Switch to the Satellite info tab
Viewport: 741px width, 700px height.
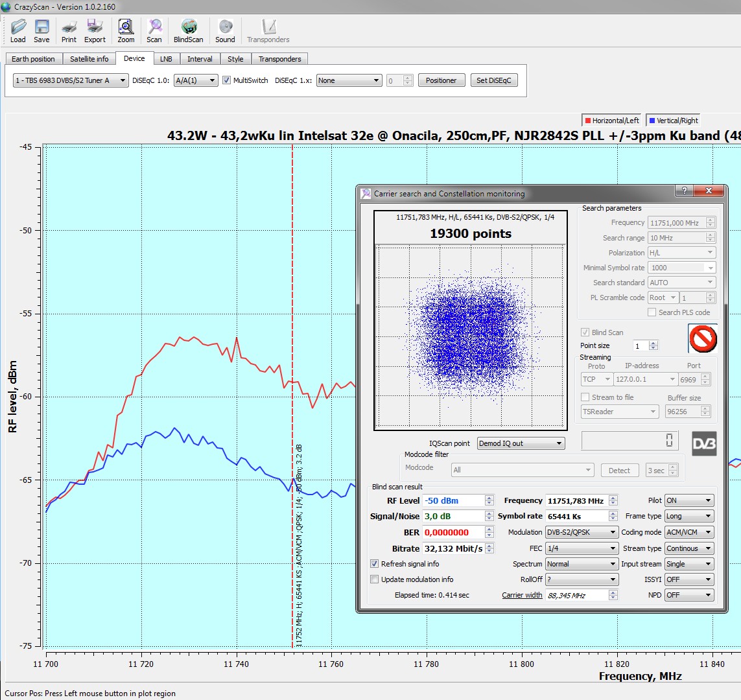point(89,59)
